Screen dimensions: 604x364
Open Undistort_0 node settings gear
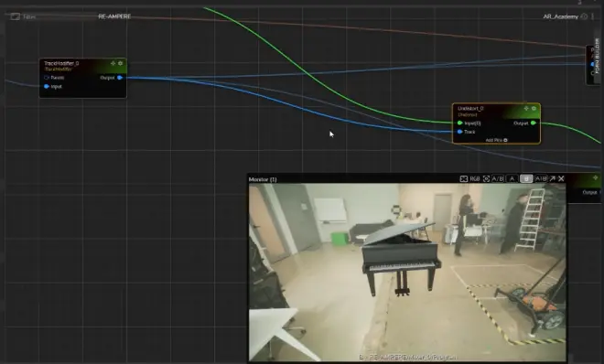(x=534, y=109)
